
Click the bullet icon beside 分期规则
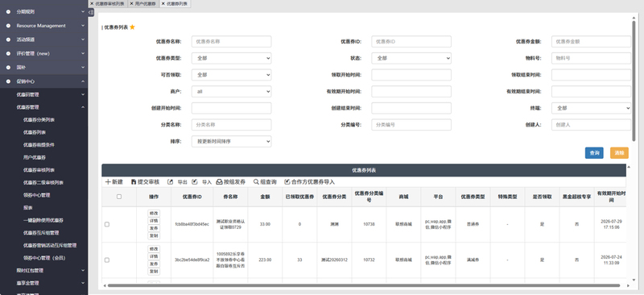click(8, 12)
